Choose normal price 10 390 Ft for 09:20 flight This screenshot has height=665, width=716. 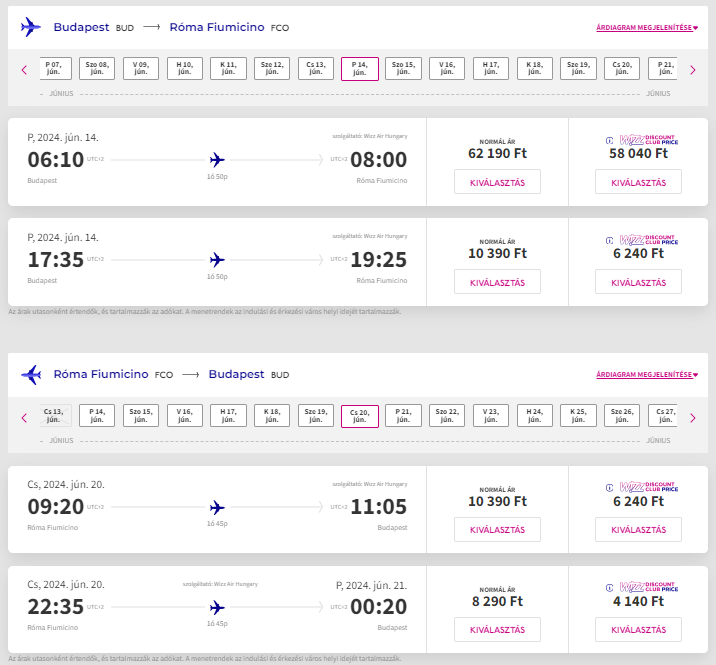click(497, 529)
